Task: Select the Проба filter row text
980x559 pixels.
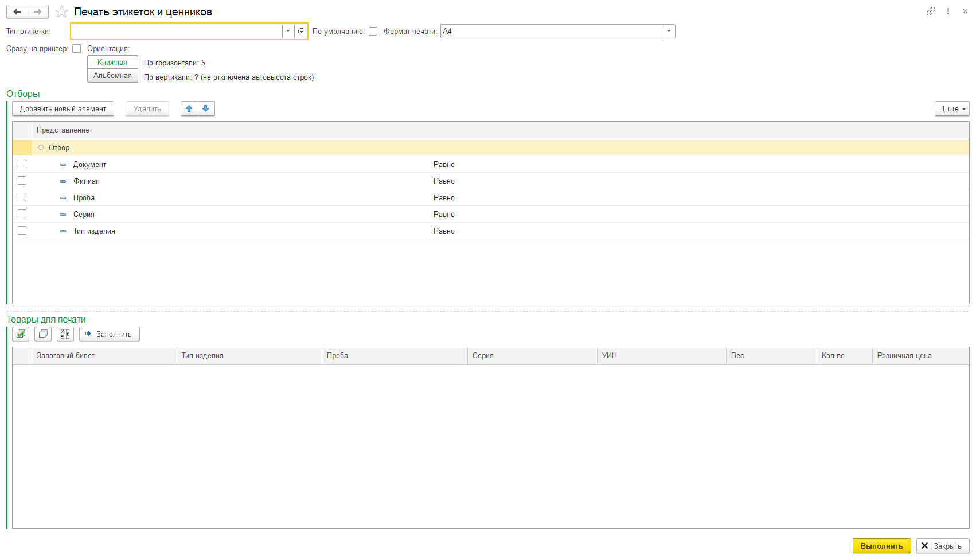Action: pos(84,198)
